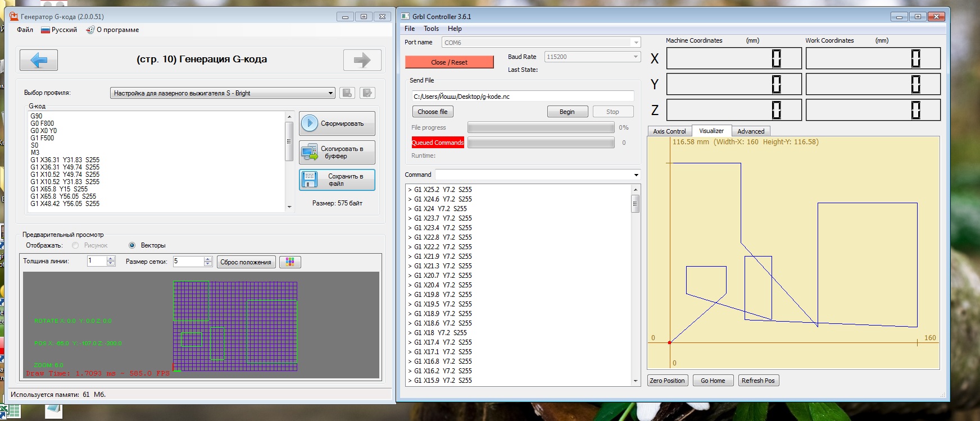980x421 pixels.
Task: Click the gray forward arrow in G-code generator
Action: tap(362, 60)
